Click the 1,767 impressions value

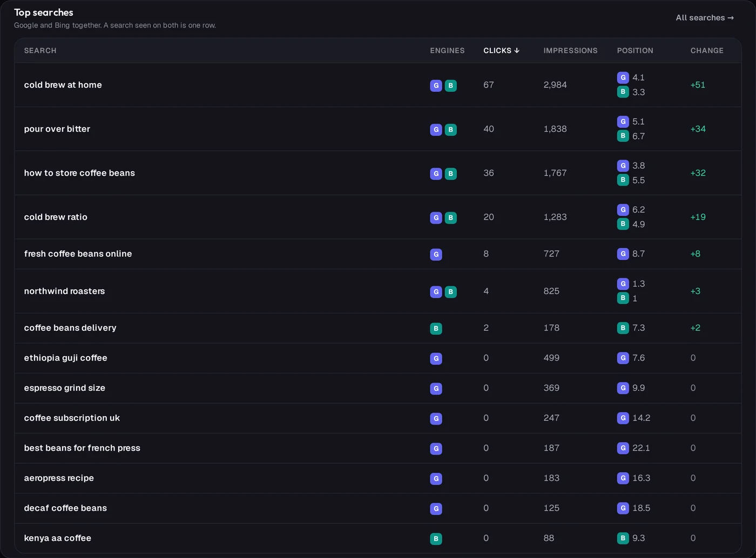tap(555, 173)
